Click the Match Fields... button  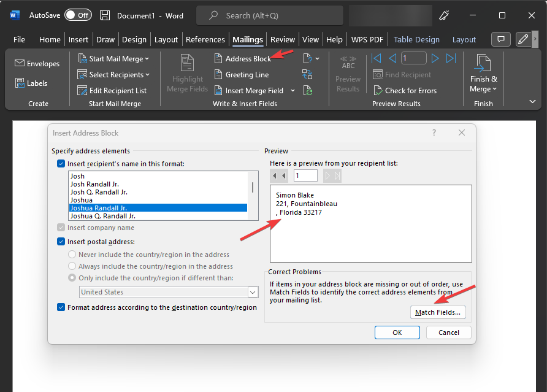(x=438, y=312)
